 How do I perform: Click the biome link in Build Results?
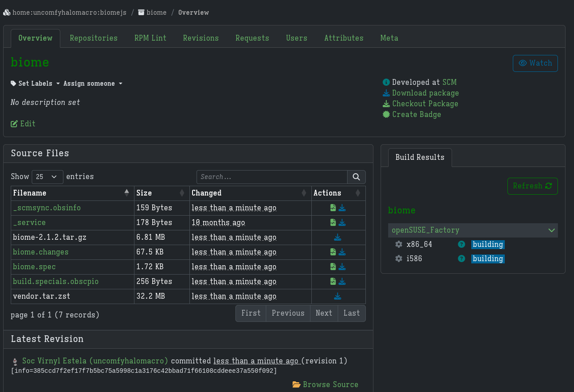pyautogui.click(x=402, y=210)
